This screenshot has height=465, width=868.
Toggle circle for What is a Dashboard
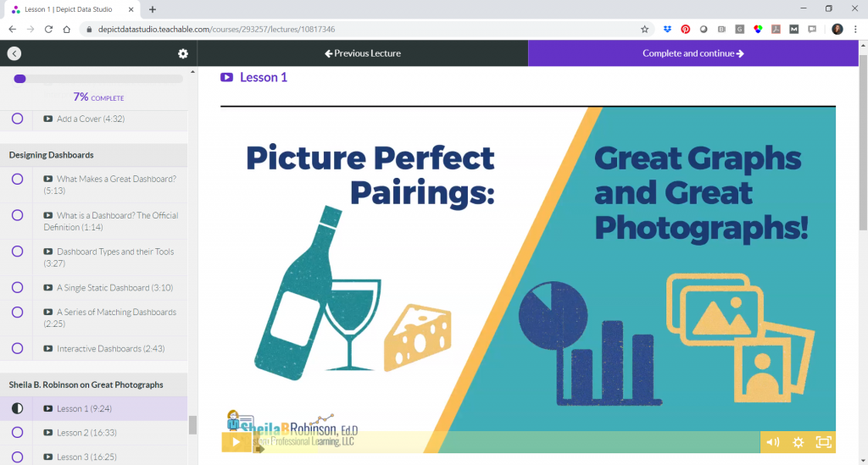pos(17,215)
